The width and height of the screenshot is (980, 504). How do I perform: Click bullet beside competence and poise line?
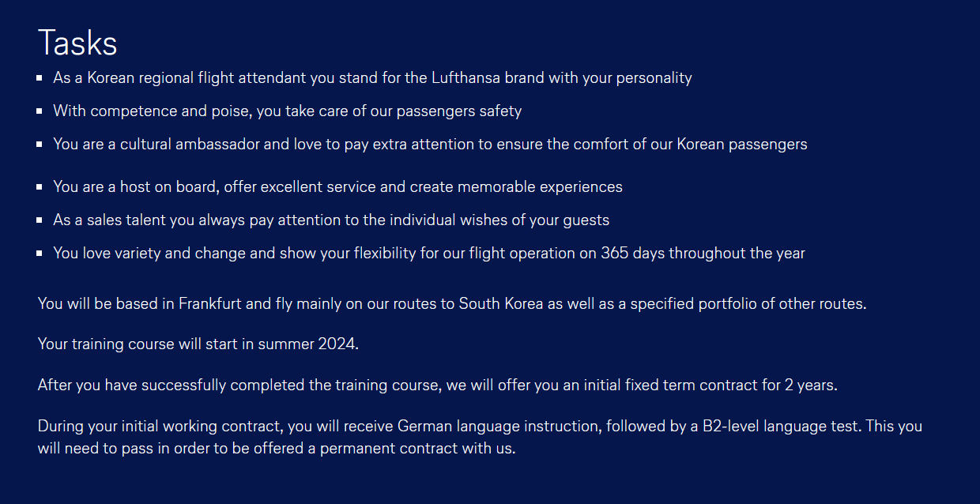(x=40, y=111)
